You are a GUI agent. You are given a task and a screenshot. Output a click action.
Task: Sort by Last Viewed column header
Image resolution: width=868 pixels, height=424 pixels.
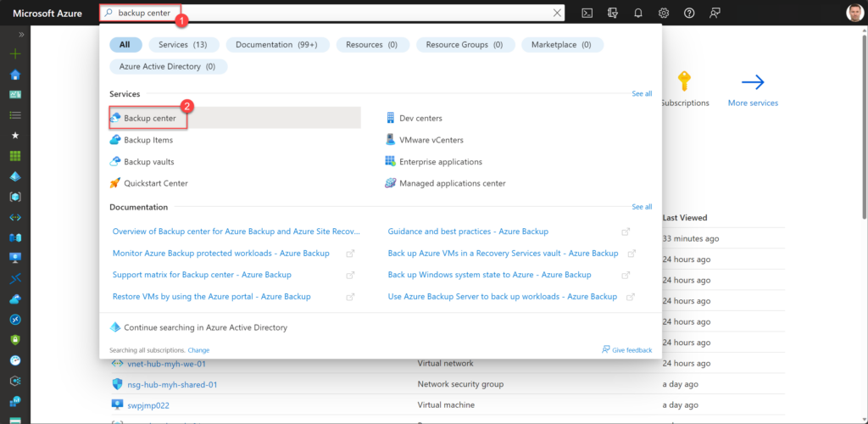click(685, 218)
